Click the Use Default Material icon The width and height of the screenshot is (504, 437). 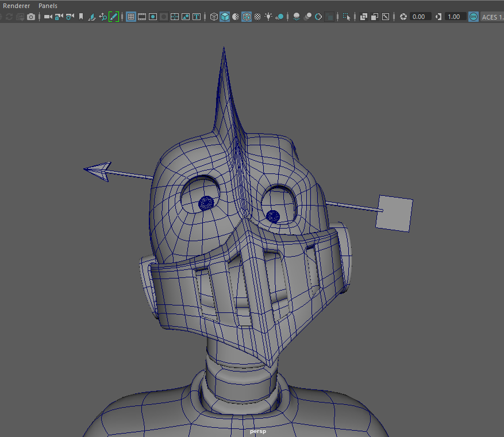236,17
